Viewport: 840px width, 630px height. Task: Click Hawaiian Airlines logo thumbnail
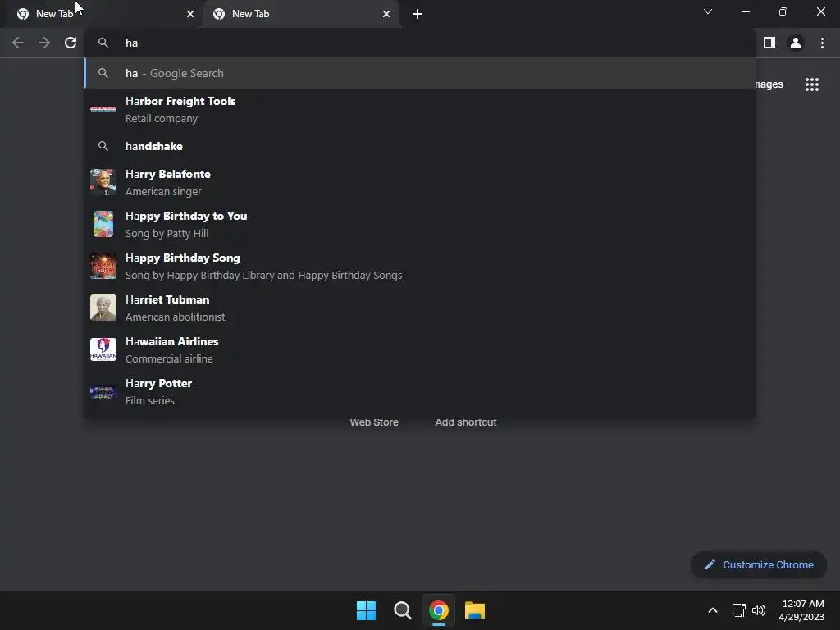[103, 349]
